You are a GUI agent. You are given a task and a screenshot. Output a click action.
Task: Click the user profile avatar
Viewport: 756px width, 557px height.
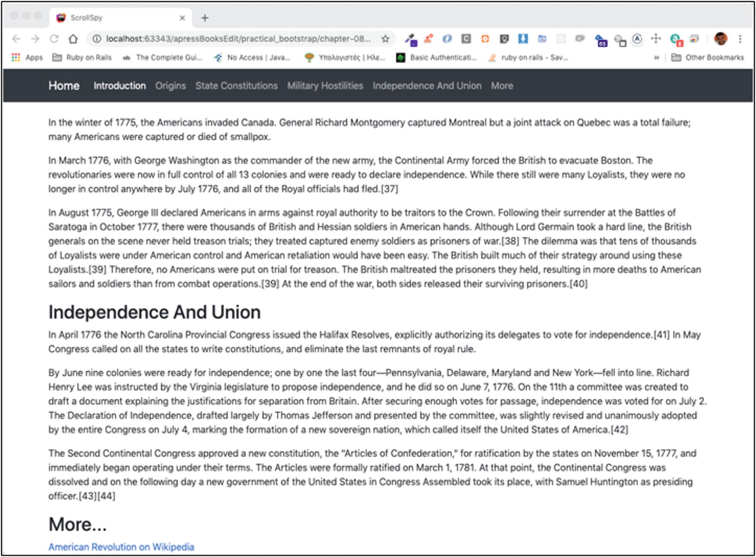pyautogui.click(x=721, y=39)
